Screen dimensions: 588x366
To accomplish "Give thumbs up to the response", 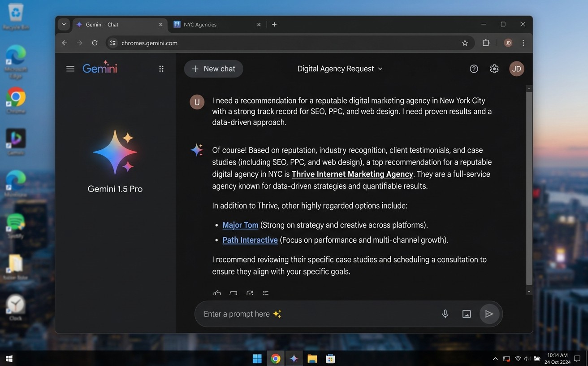I will tap(217, 293).
